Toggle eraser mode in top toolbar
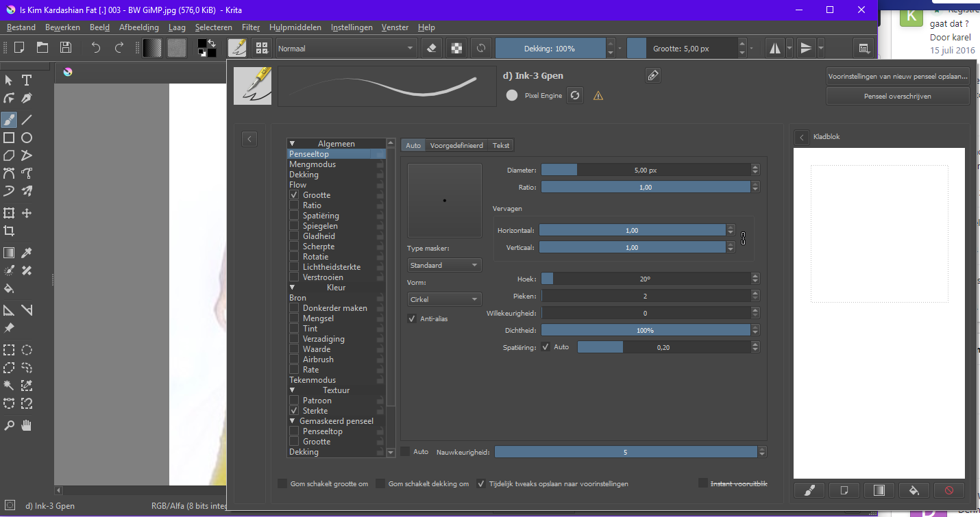This screenshot has width=980, height=517. click(431, 48)
